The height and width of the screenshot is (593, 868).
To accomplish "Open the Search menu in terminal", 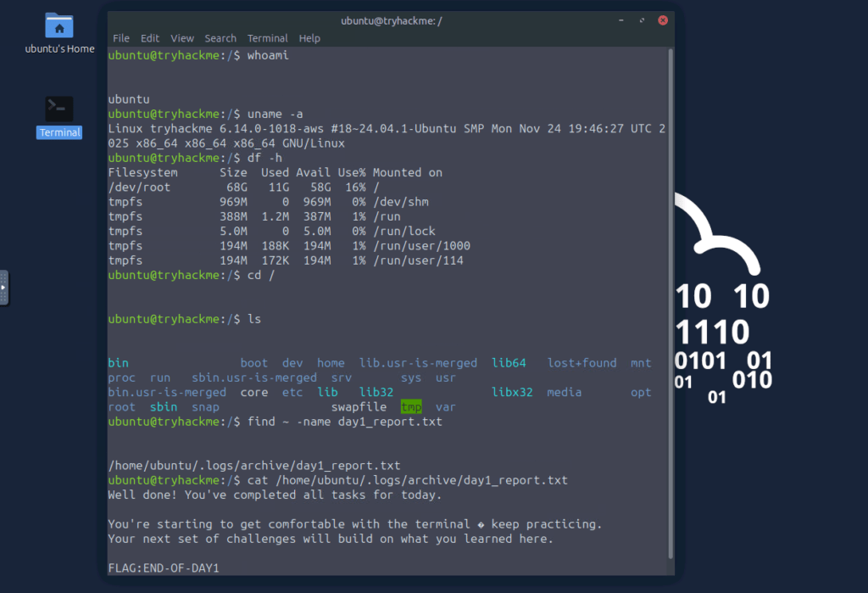I will pyautogui.click(x=220, y=38).
